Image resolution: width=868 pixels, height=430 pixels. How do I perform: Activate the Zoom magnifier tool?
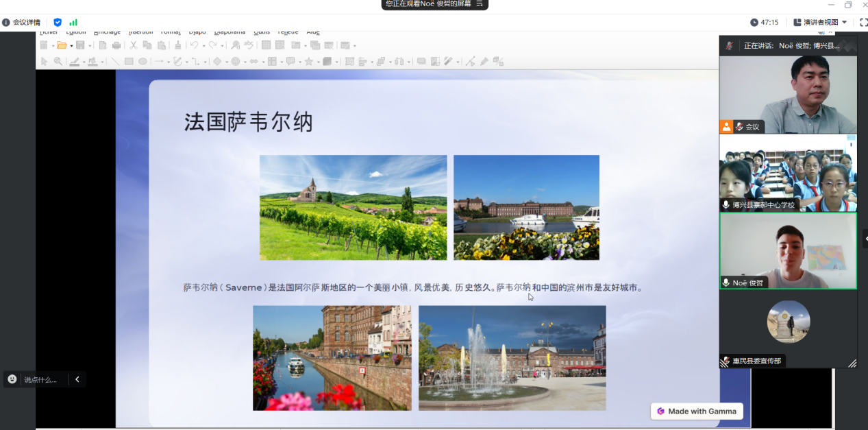tap(56, 61)
